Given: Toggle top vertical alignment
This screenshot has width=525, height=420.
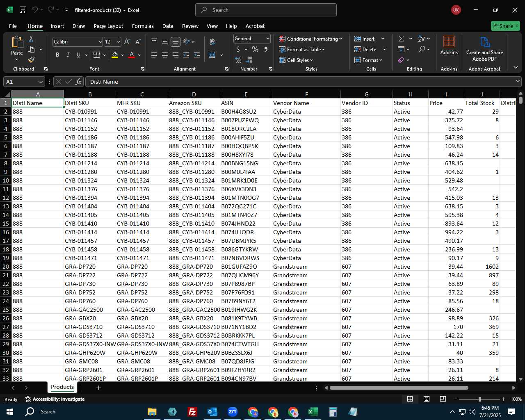Looking at the screenshot, I should click(x=154, y=42).
